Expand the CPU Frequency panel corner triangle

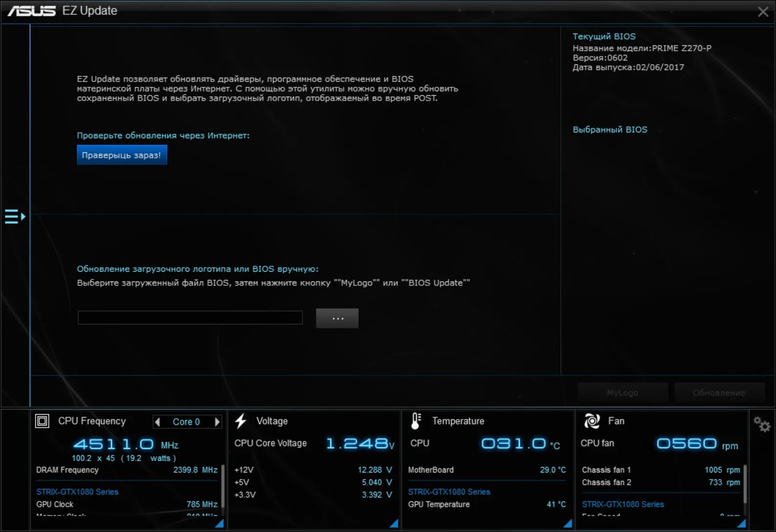pyautogui.click(x=220, y=523)
